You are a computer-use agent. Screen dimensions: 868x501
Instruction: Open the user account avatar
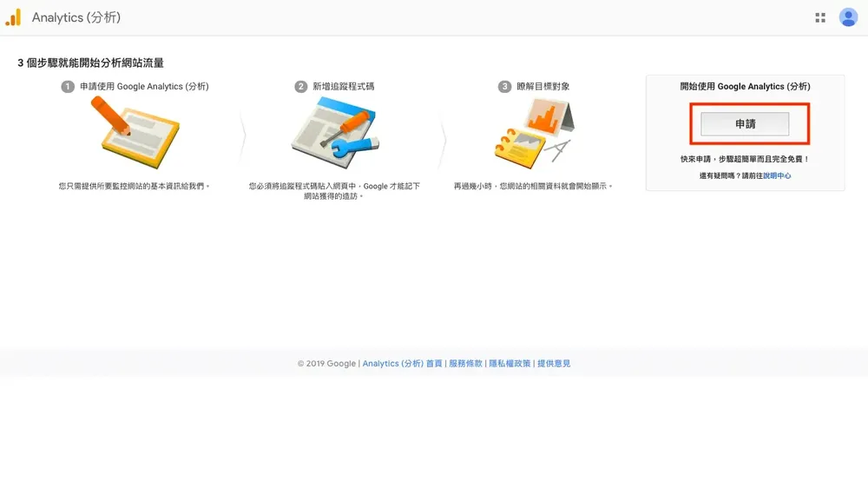coord(848,17)
